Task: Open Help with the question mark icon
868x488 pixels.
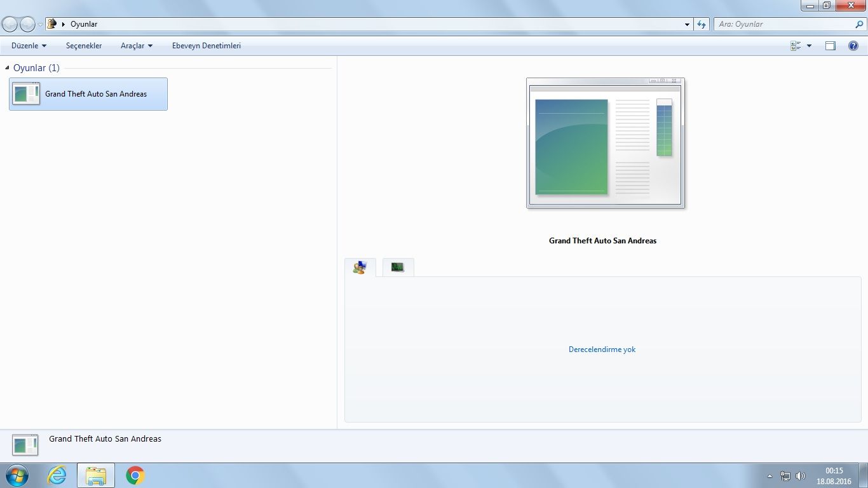Action: pyautogui.click(x=853, y=46)
